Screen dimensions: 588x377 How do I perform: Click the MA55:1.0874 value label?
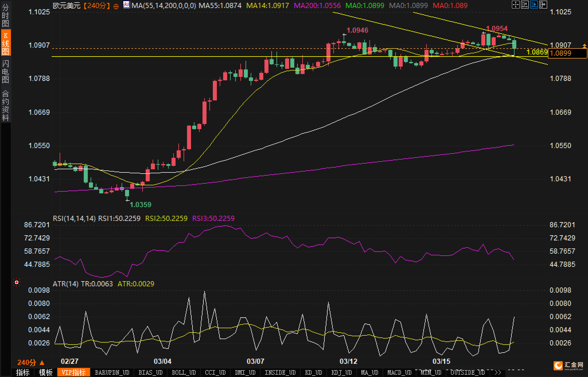coord(220,5)
